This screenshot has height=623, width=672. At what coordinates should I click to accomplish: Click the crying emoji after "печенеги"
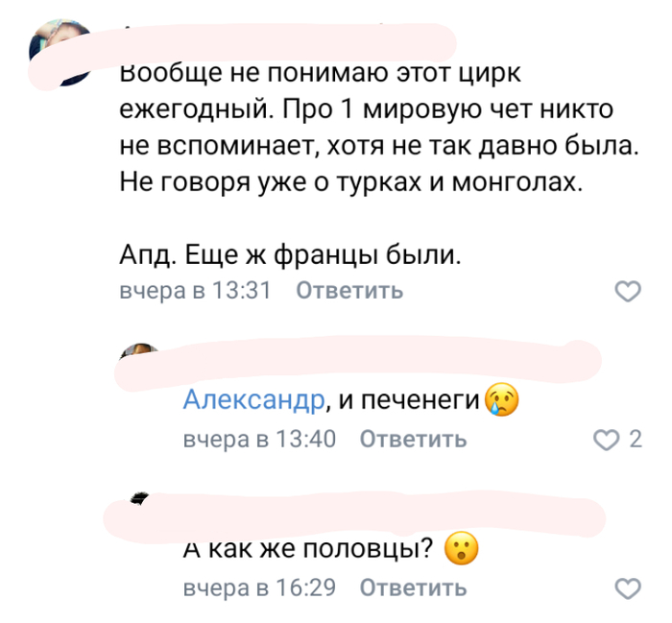(x=501, y=398)
